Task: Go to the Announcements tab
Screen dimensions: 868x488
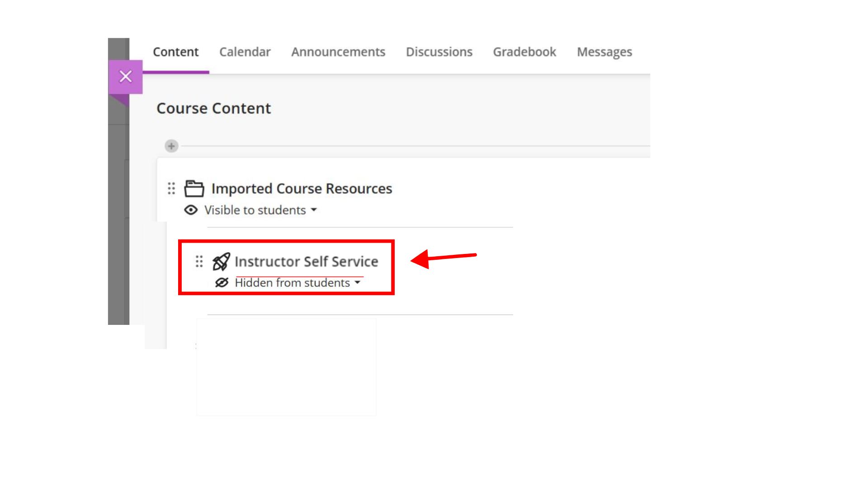Action: pos(338,52)
